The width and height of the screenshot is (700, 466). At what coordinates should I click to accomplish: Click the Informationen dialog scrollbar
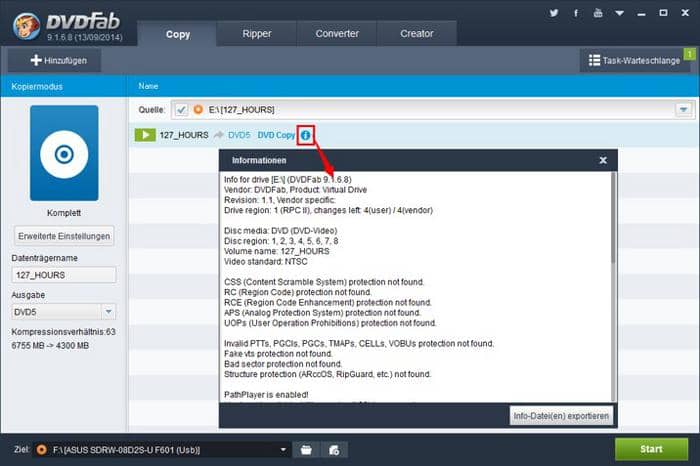[614, 219]
